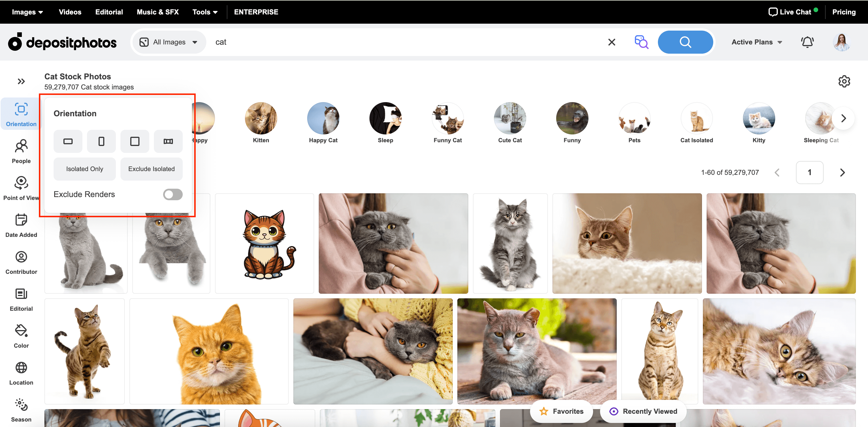Viewport: 868px width, 427px height.
Task: Select the Orientation filter icon
Action: coord(21,109)
